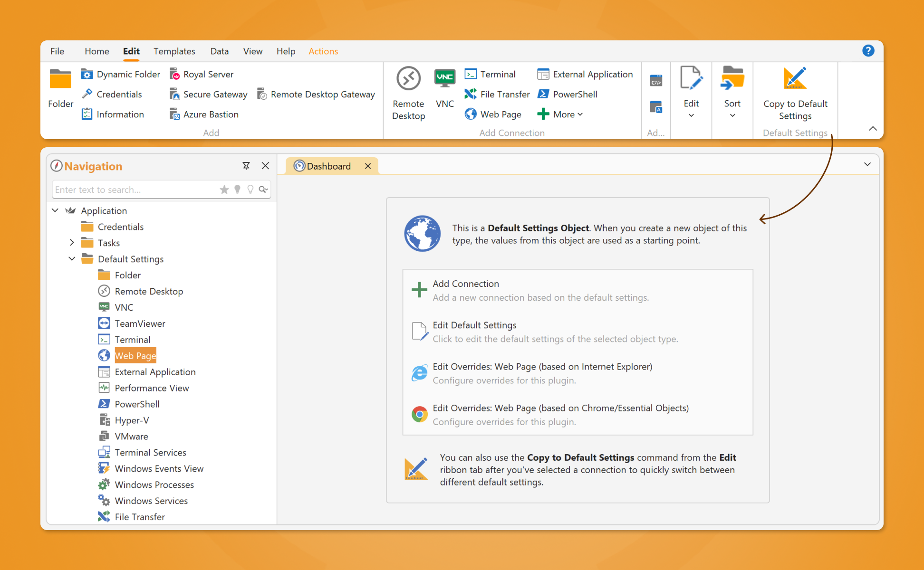
Task: Open the help question mark icon
Action: (x=868, y=51)
